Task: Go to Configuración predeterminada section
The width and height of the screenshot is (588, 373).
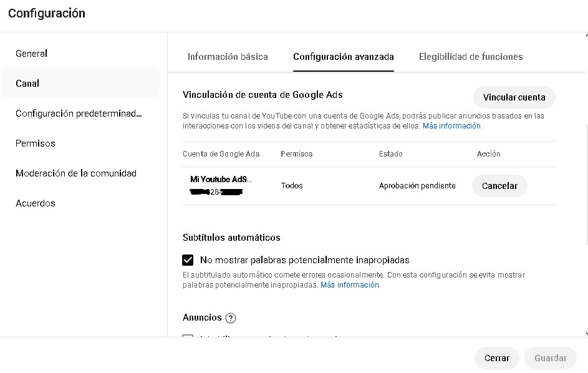Action: [79, 114]
